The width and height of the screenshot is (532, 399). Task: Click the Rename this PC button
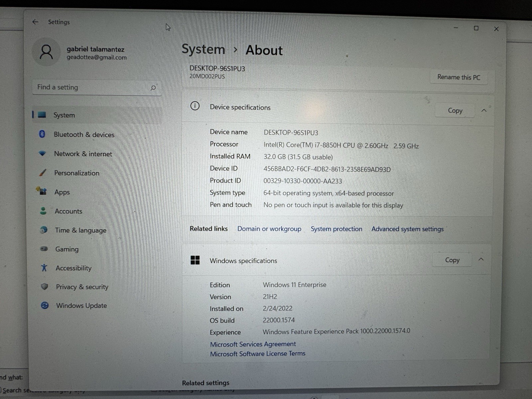click(459, 77)
